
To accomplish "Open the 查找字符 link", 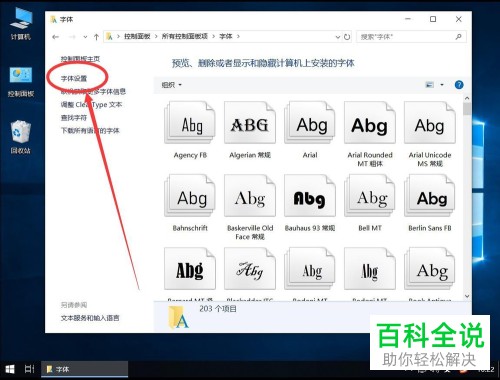I will (x=74, y=118).
